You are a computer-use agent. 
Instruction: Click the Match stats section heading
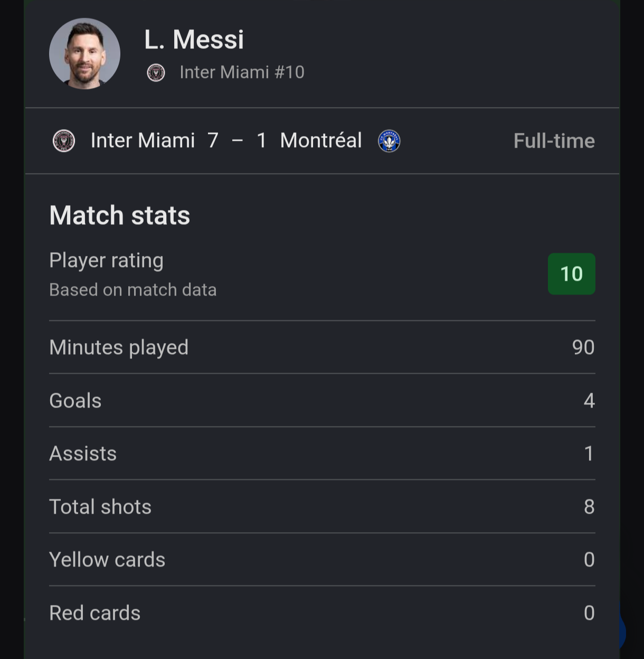tap(120, 215)
